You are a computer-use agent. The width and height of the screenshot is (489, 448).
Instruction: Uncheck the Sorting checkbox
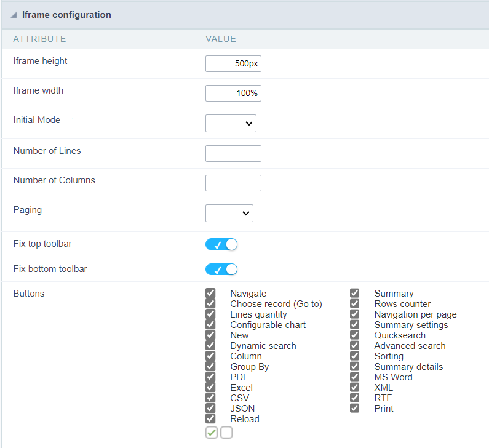coord(354,356)
